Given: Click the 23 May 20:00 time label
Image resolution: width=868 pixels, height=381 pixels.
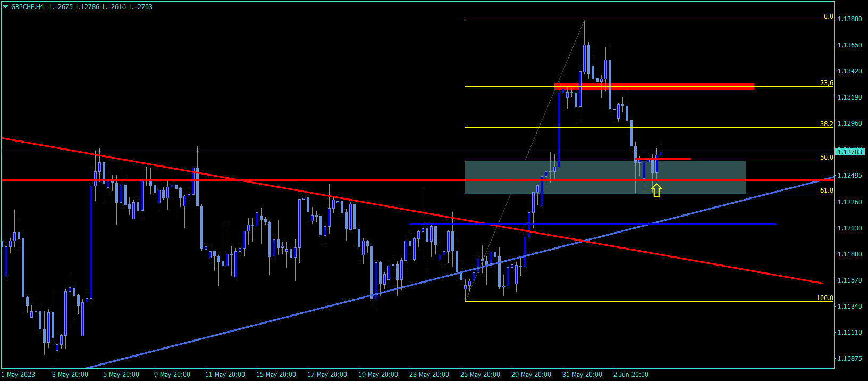Looking at the screenshot, I should (x=429, y=375).
